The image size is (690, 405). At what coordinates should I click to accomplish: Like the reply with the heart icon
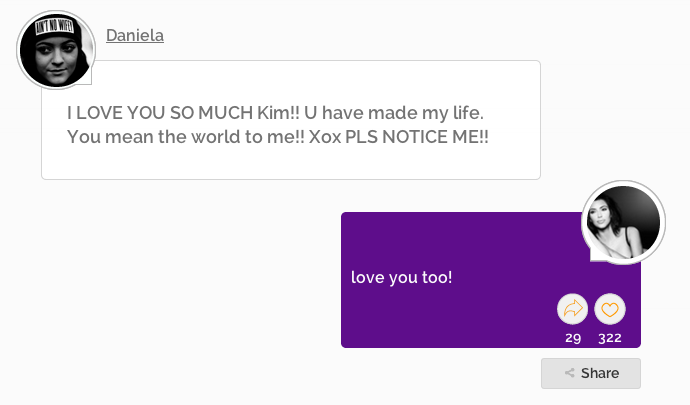coord(610,309)
